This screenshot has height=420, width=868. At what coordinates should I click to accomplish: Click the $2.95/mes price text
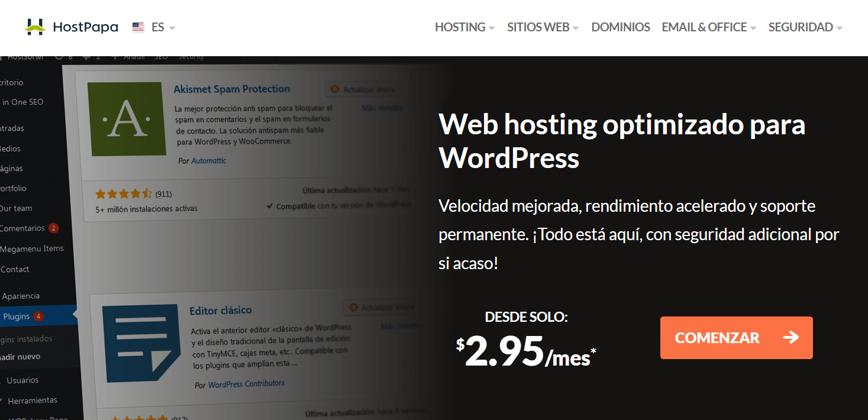526,351
